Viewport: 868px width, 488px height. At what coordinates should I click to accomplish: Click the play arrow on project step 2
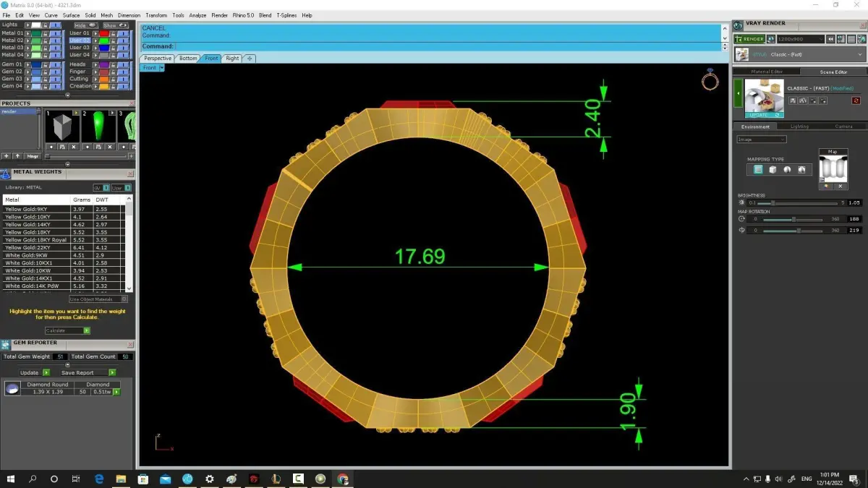(112, 113)
